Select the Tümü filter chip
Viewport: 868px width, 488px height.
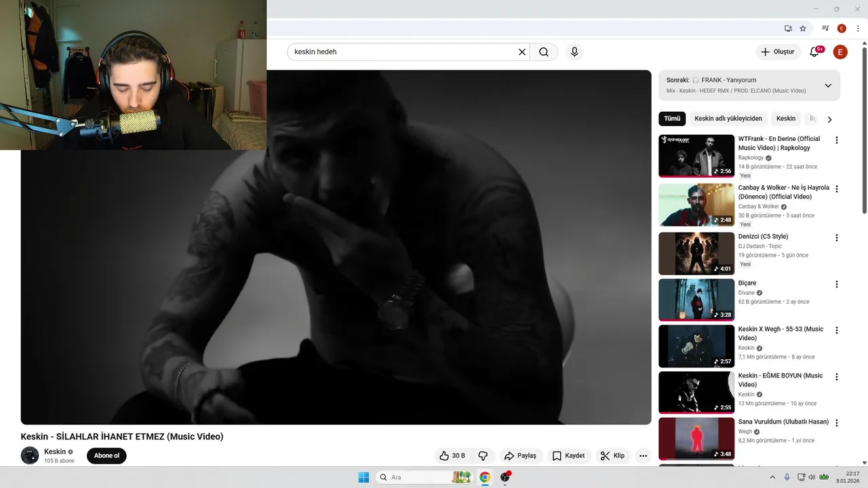tap(672, 119)
